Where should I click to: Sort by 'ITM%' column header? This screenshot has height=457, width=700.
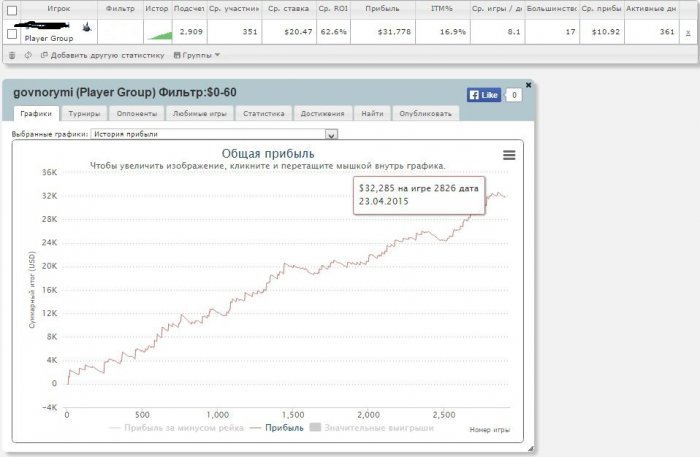[x=442, y=8]
